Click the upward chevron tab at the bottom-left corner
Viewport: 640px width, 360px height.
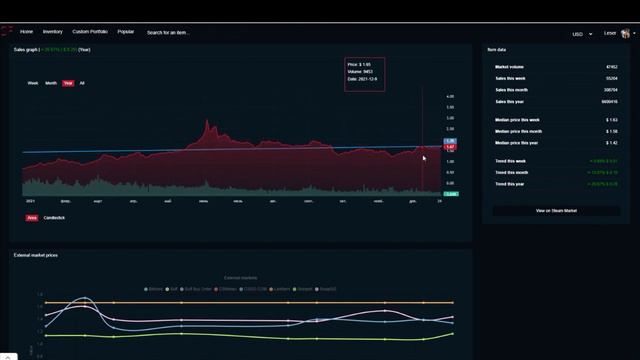click(x=8, y=357)
